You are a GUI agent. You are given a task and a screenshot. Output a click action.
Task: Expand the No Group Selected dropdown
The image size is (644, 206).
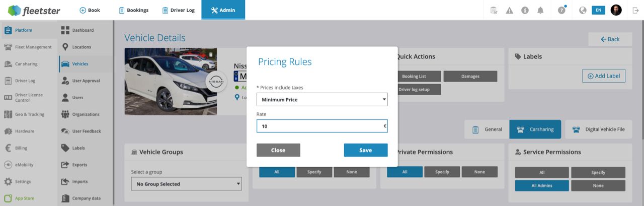pyautogui.click(x=186, y=184)
